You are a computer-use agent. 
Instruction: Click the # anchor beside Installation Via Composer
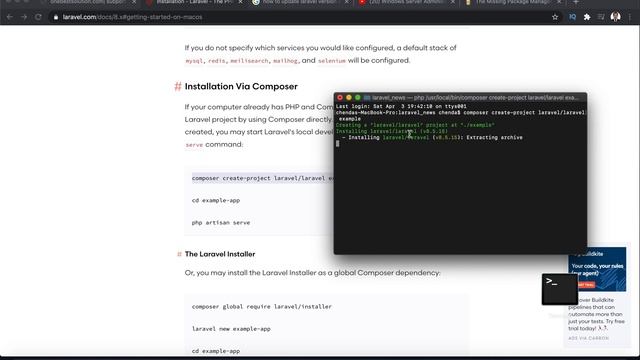(178, 87)
